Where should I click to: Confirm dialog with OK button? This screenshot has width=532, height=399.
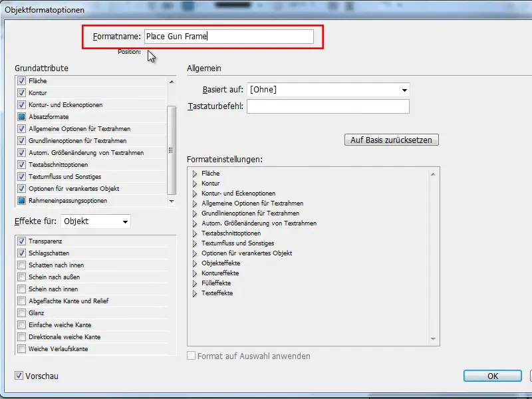(x=493, y=376)
